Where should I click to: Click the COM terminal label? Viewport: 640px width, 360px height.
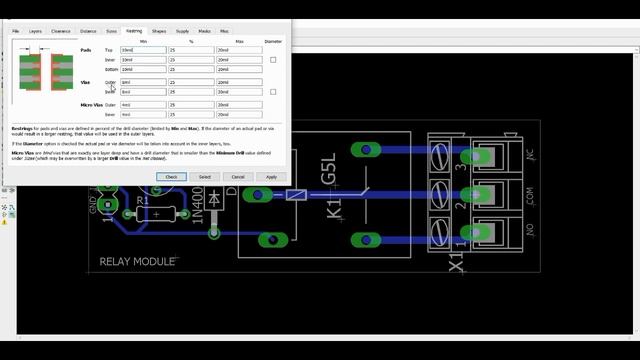tap(530, 196)
